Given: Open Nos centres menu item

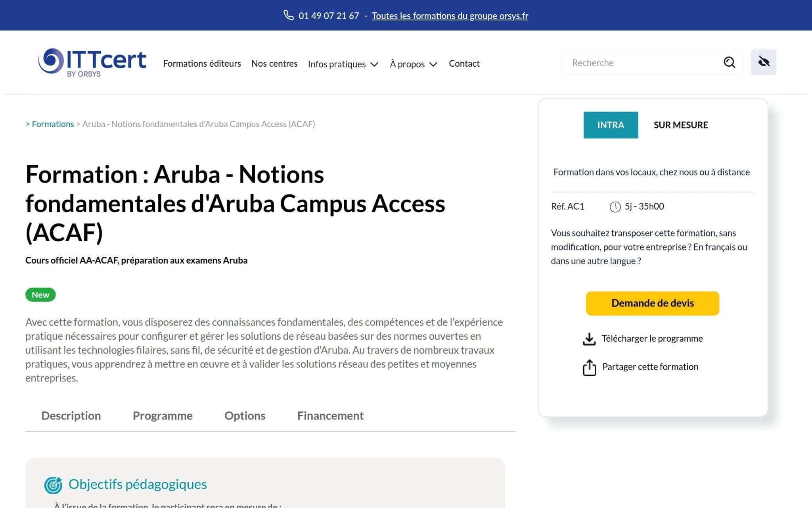Looking at the screenshot, I should click(x=274, y=63).
